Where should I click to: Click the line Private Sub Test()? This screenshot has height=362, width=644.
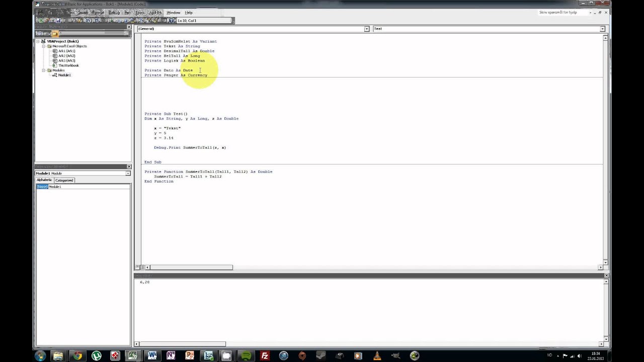click(166, 114)
